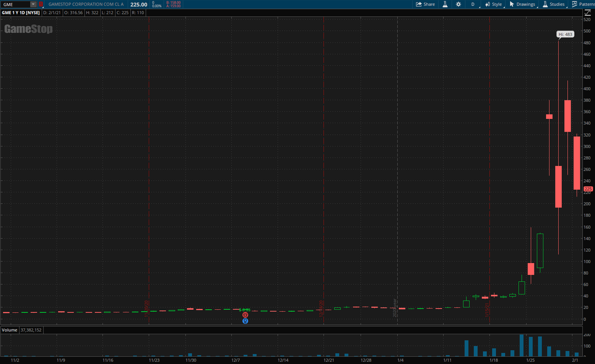Image resolution: width=595 pixels, height=364 pixels.
Task: Click the 480 price level on the axis
Action: coord(587,43)
